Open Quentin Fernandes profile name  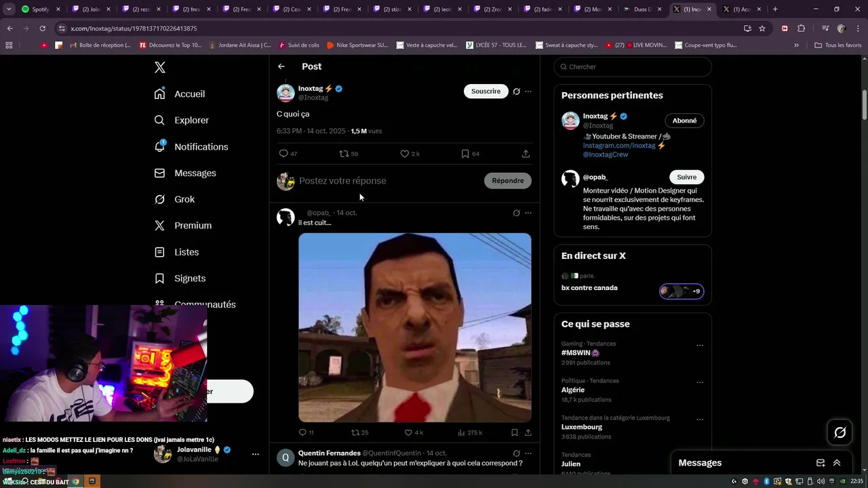point(330,453)
